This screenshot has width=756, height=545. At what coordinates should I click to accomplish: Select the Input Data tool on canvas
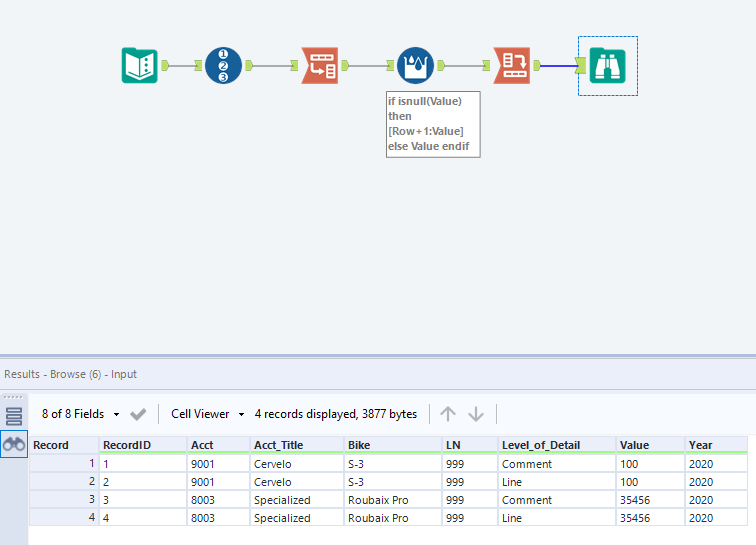point(140,66)
